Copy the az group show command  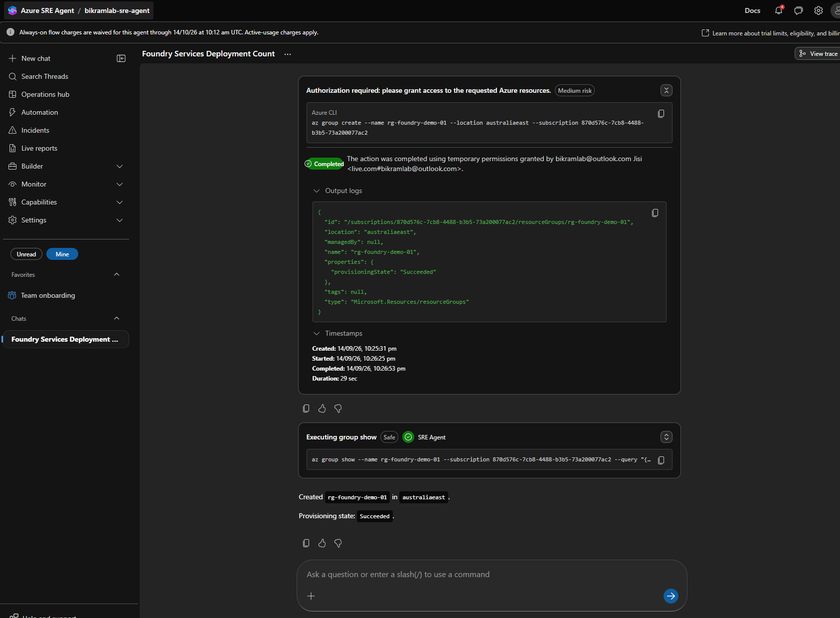[x=661, y=460]
